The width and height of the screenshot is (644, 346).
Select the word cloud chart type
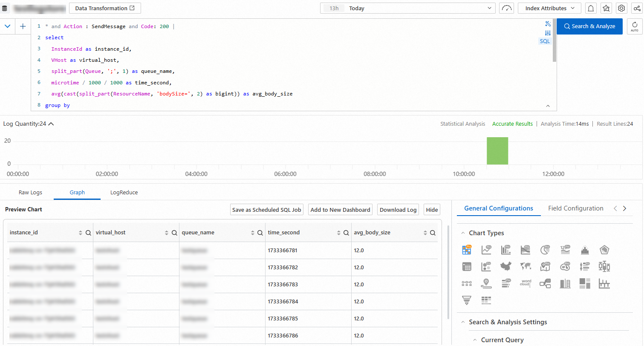tap(526, 283)
